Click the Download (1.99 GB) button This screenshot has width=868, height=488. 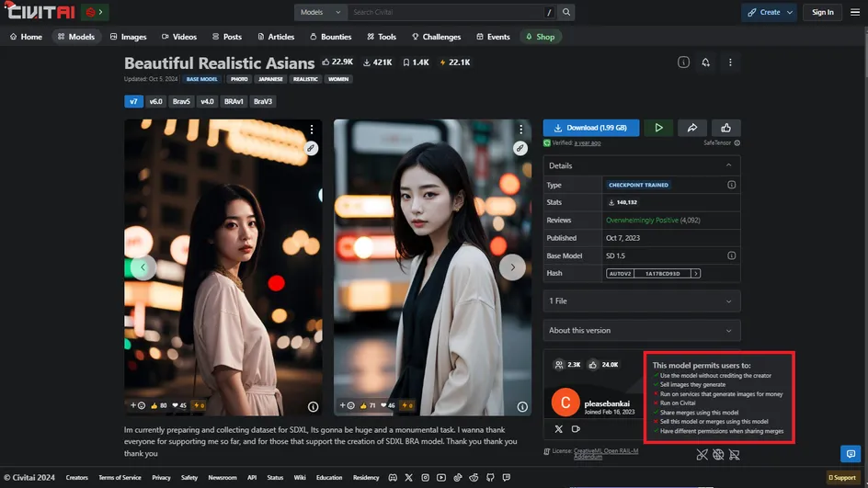click(590, 128)
